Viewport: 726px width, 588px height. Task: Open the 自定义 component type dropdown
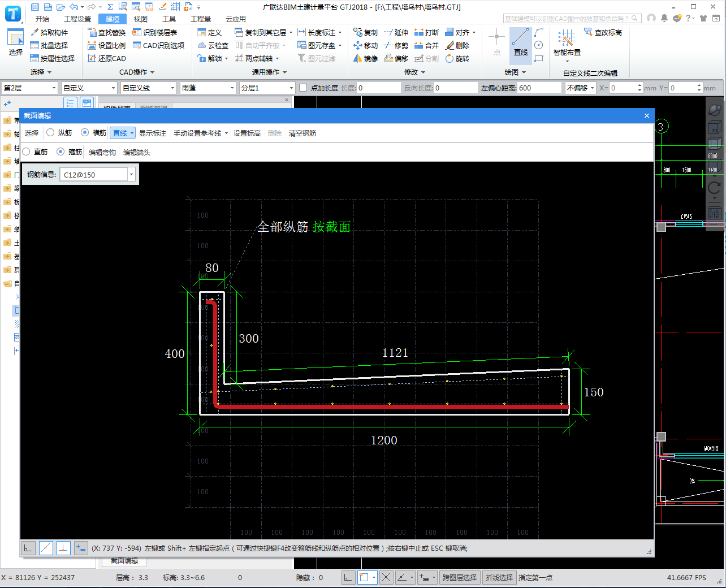click(89, 88)
